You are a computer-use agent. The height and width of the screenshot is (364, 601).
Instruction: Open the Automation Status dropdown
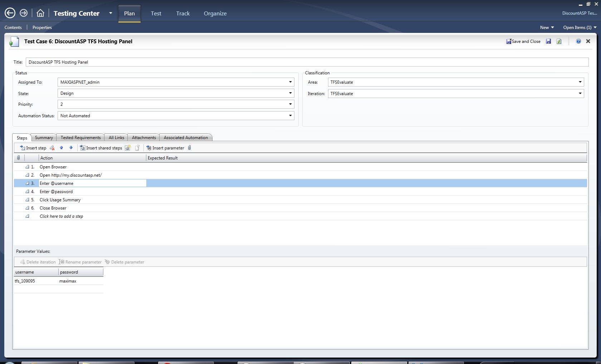tap(176, 116)
